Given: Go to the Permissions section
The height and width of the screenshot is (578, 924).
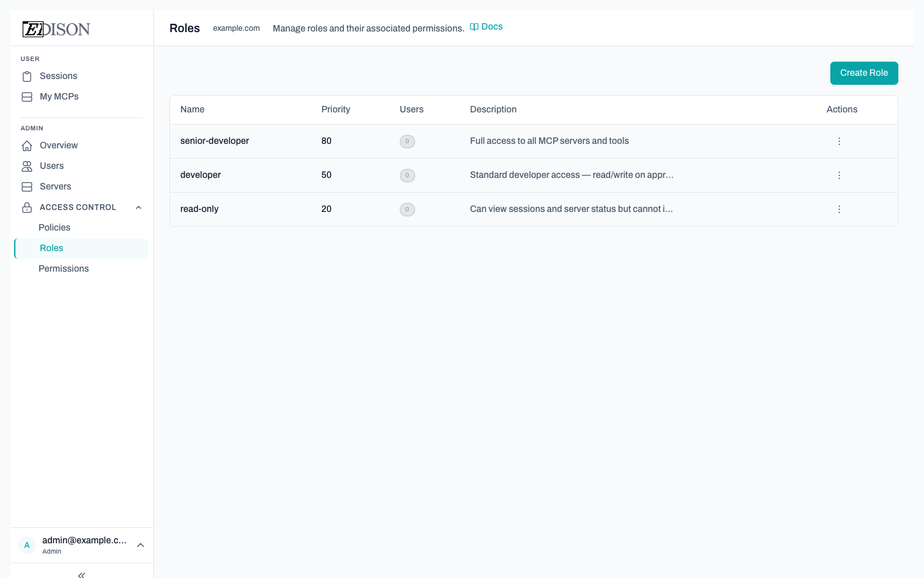Looking at the screenshot, I should tap(64, 268).
